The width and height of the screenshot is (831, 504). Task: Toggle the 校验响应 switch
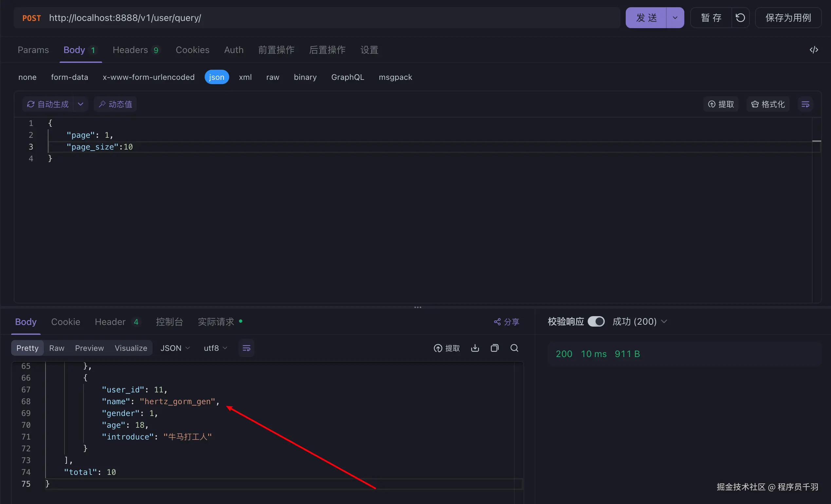click(596, 321)
